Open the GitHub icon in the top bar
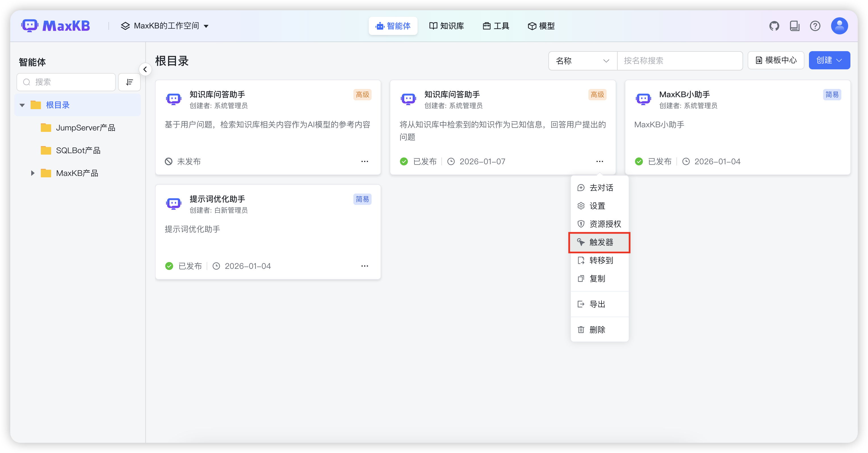The height and width of the screenshot is (453, 868). (774, 26)
